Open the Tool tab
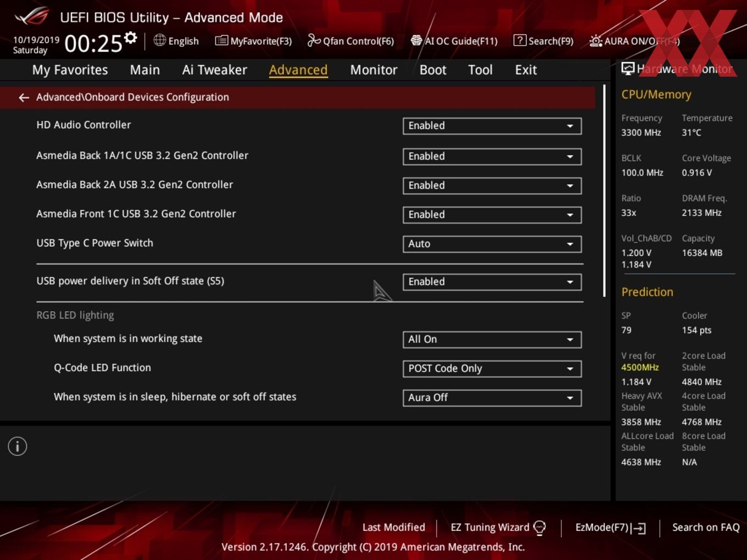 [x=480, y=70]
